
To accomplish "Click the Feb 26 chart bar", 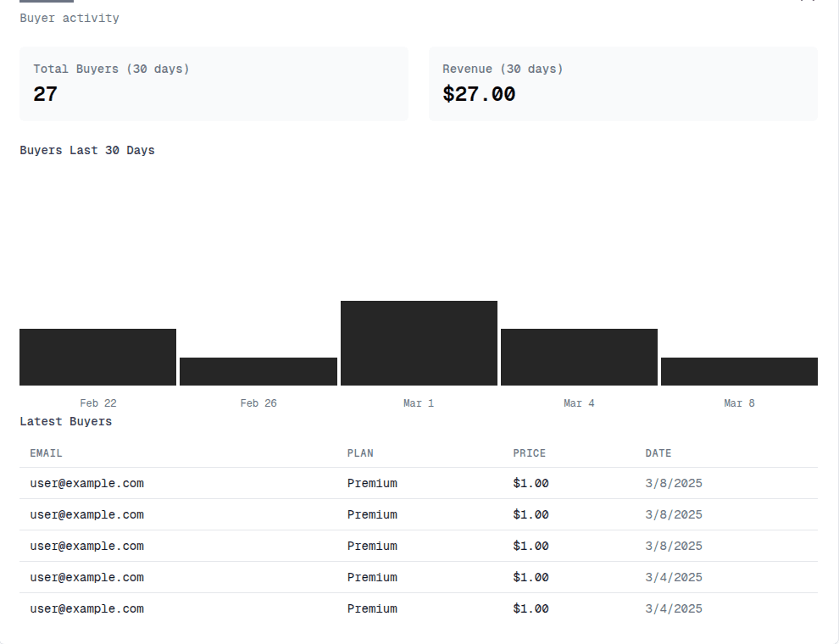I will point(258,371).
